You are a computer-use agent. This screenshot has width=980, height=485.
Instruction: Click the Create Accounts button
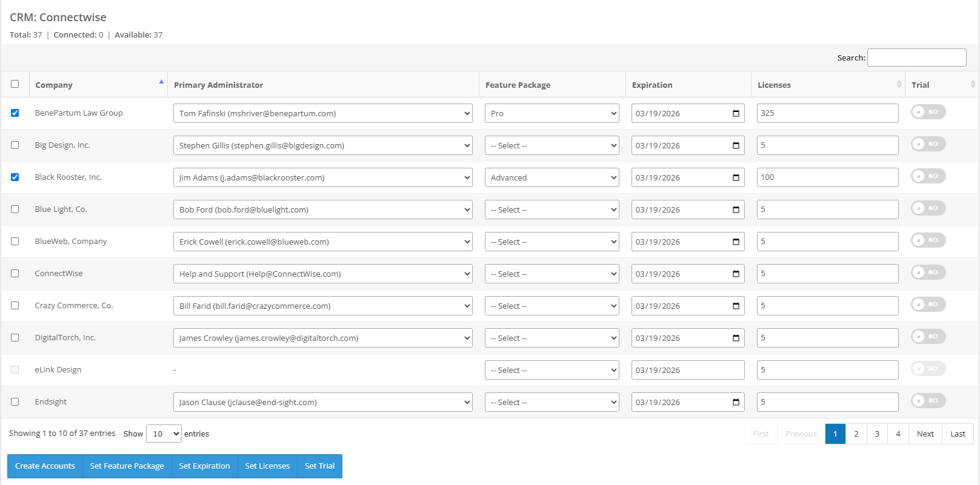tap(45, 466)
